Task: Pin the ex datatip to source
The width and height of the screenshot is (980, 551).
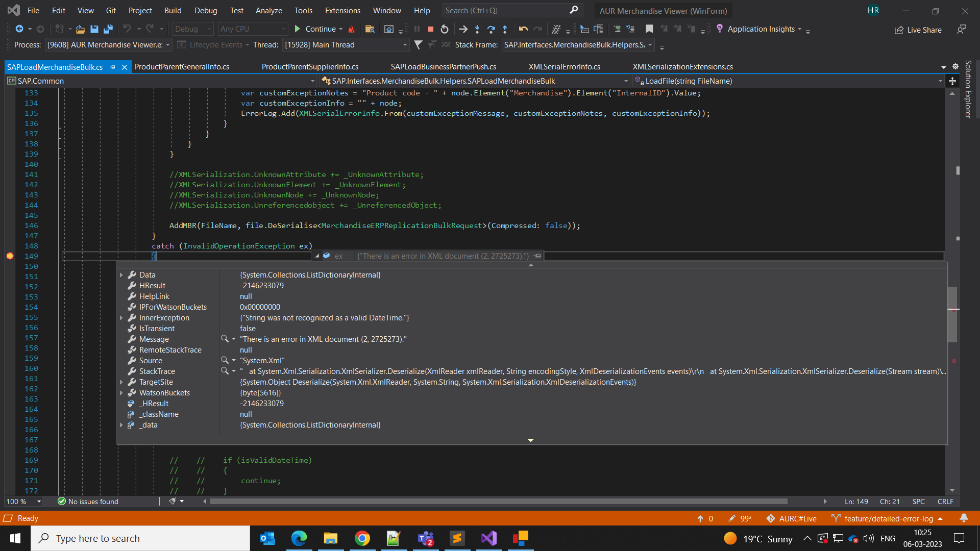Action: (537, 256)
